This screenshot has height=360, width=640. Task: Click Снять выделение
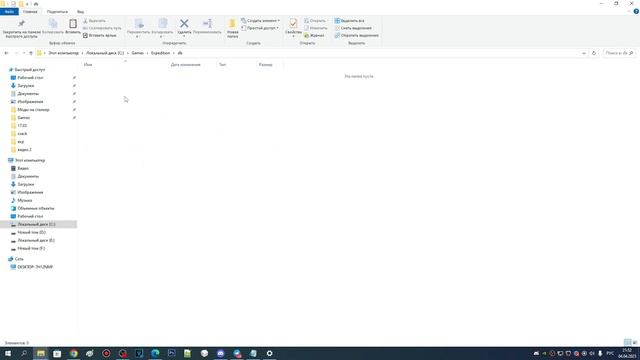click(353, 28)
